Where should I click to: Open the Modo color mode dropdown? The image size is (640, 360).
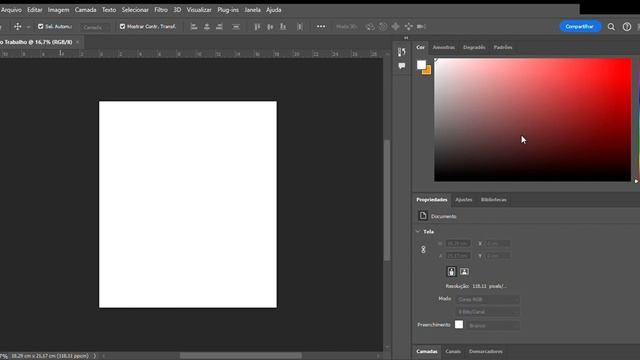488,299
